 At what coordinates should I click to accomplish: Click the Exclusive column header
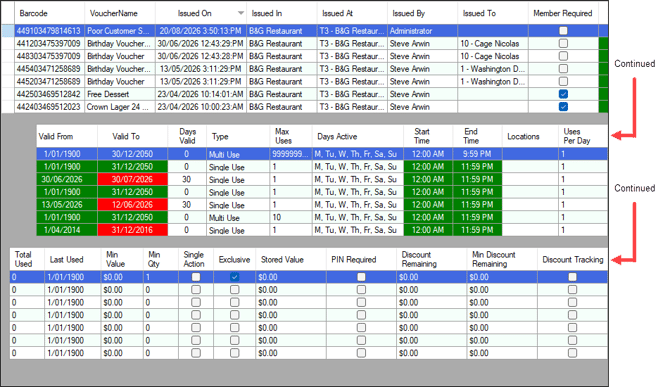point(234,259)
